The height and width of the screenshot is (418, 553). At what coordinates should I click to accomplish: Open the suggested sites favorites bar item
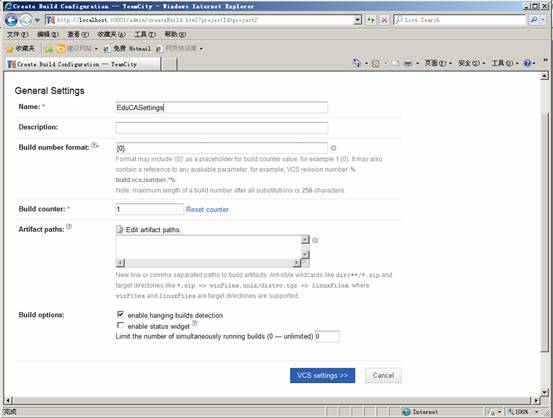tap(77, 49)
